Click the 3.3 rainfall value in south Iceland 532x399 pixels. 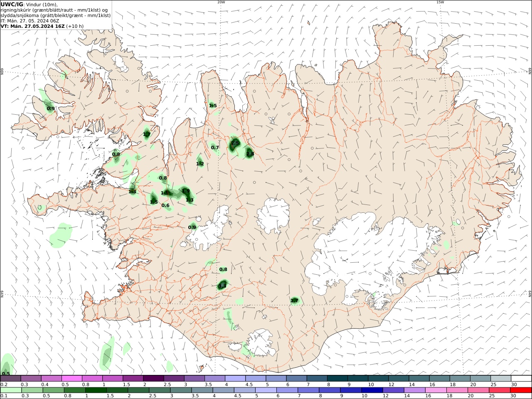point(222,286)
